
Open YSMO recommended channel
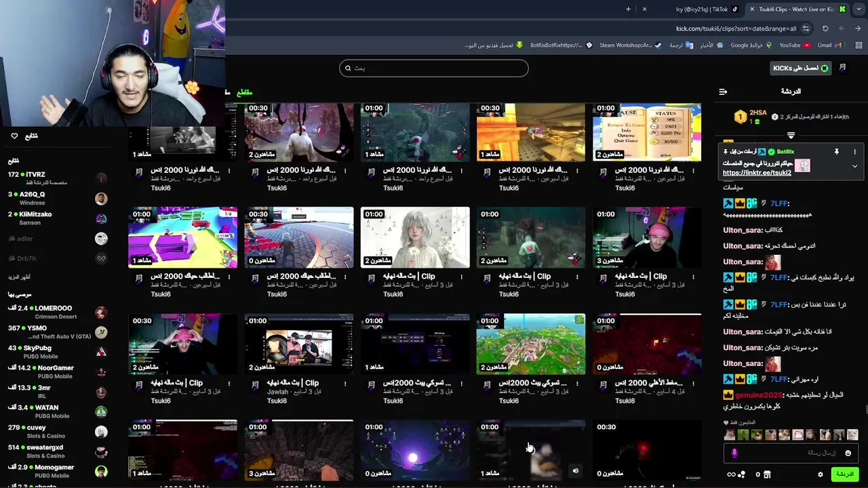tap(58, 332)
